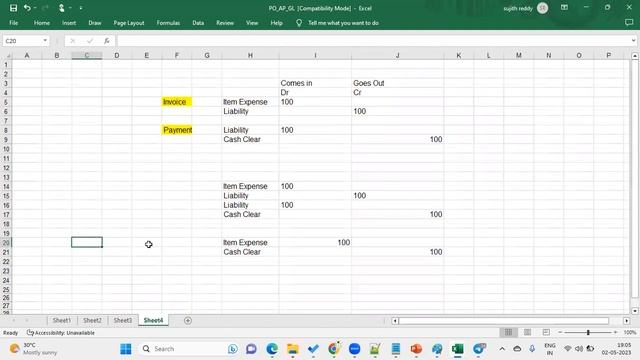Click the Insert Function fx icon
The image size is (640, 360).
[107, 41]
